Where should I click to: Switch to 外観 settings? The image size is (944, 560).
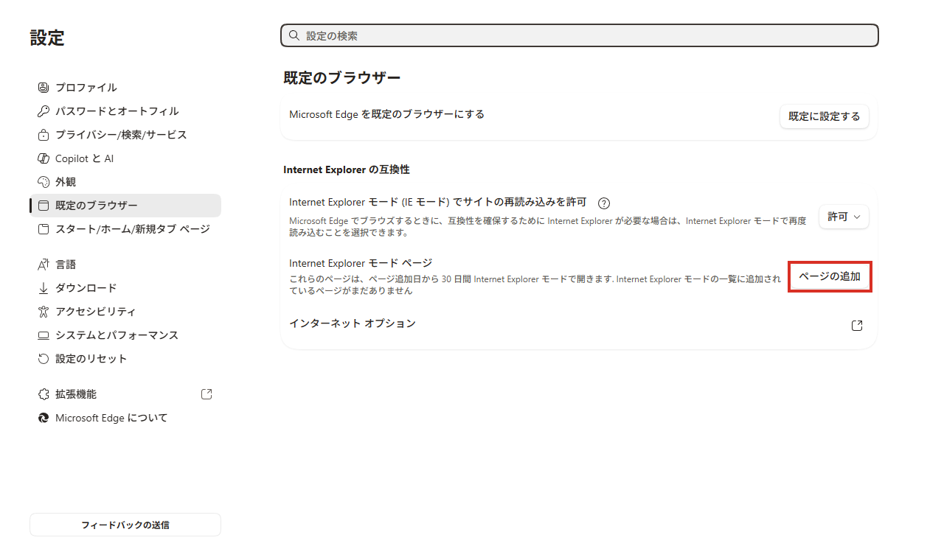(125, 182)
